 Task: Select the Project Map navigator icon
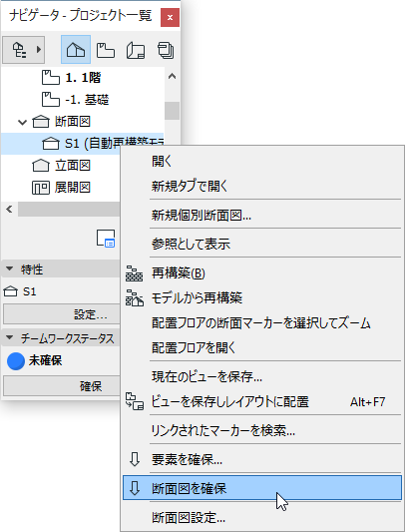[x=76, y=50]
